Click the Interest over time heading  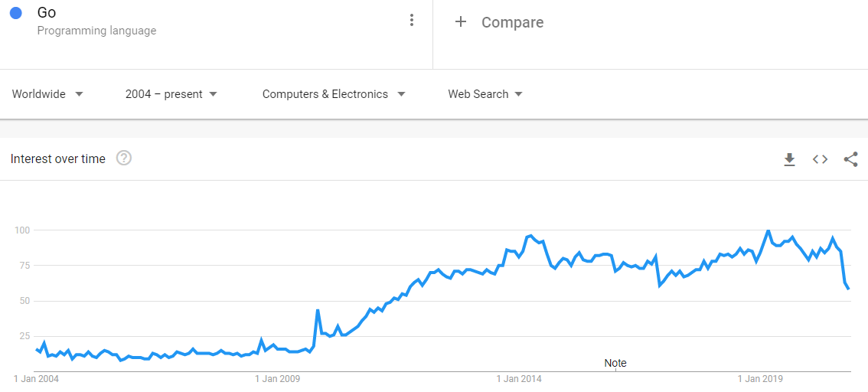58,159
